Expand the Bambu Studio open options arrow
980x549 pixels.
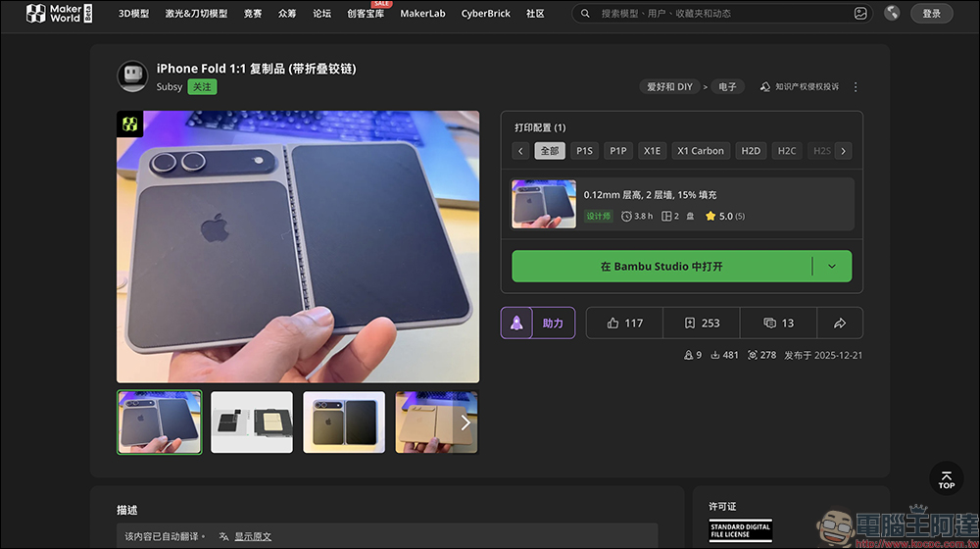[x=832, y=267]
